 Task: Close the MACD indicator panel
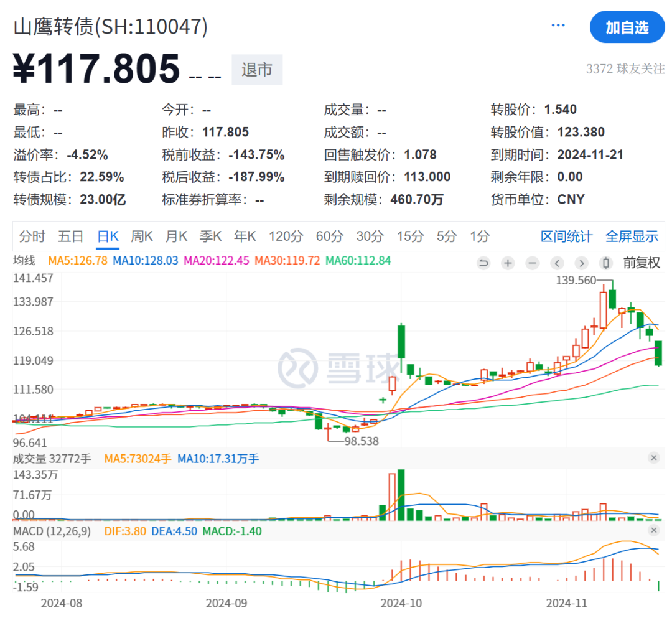pos(653,530)
